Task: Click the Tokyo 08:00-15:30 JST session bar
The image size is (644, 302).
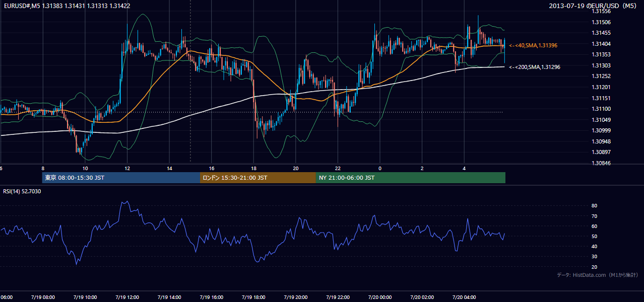Action: [121, 178]
